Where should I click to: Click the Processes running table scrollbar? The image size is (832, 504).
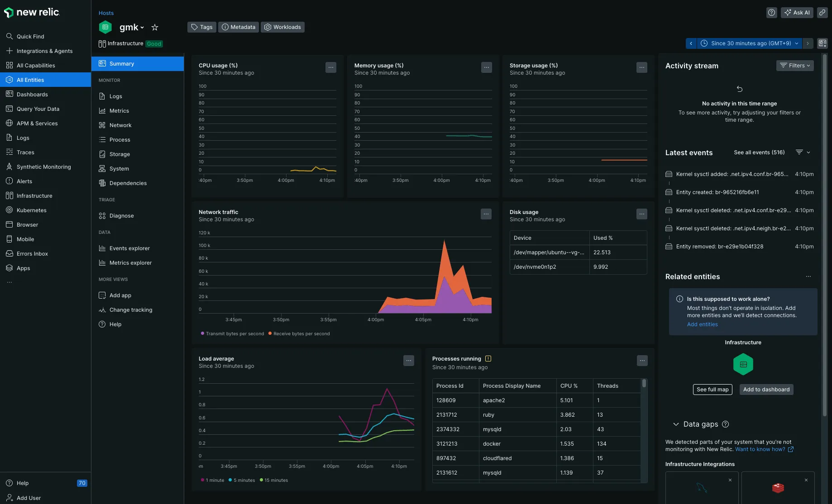click(644, 384)
